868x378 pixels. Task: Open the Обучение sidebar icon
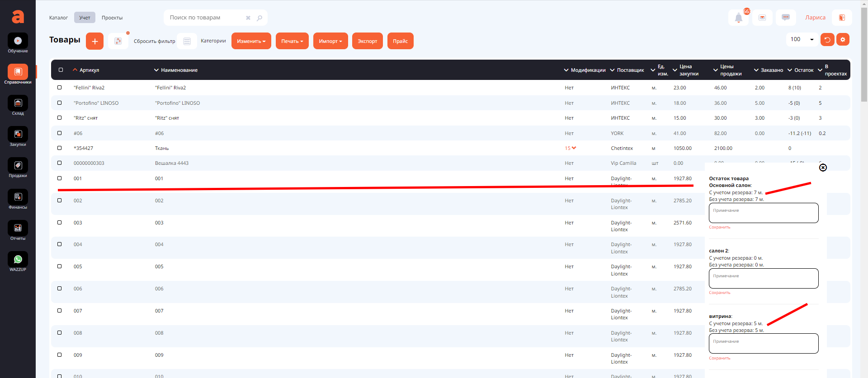[18, 41]
